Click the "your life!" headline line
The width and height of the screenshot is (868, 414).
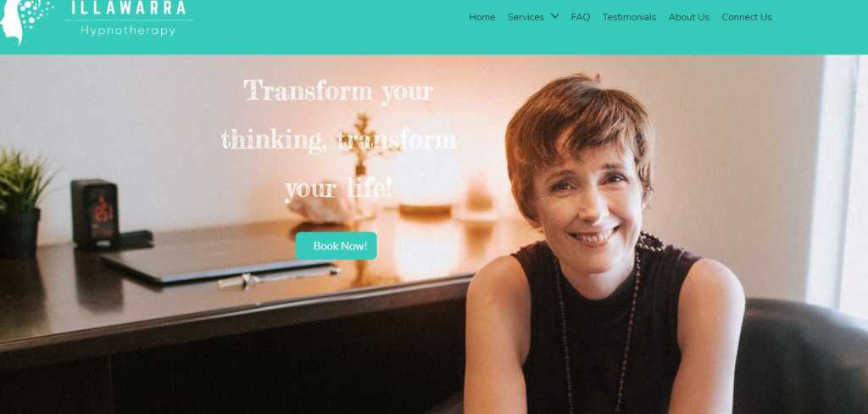click(x=338, y=189)
